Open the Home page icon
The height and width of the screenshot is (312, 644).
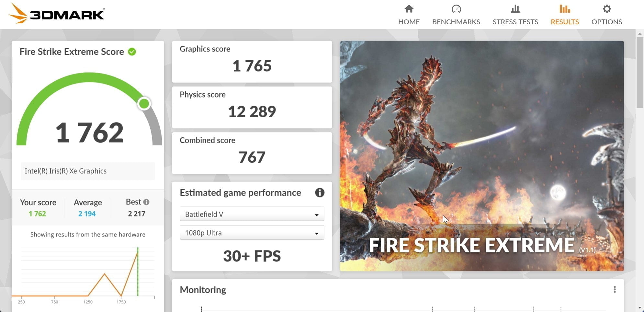pyautogui.click(x=409, y=9)
